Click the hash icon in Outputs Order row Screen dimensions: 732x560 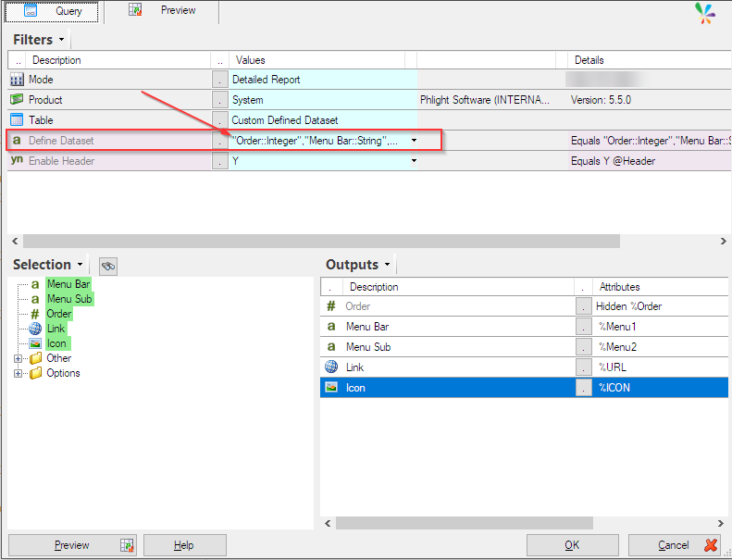[x=331, y=306]
